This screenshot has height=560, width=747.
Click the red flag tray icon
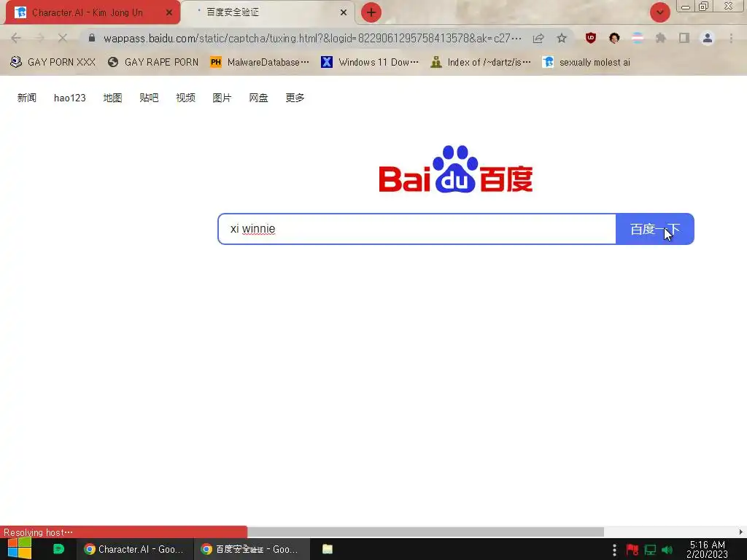[x=632, y=550]
